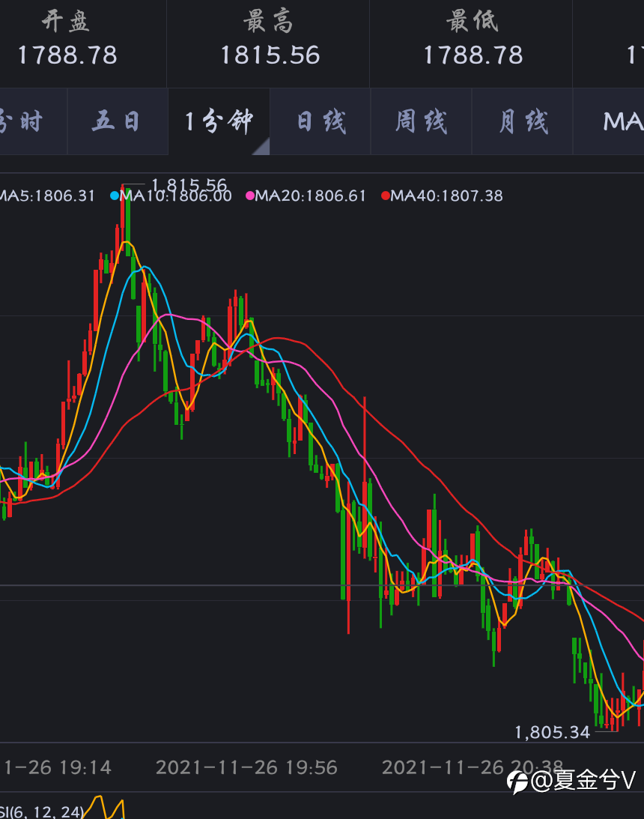Screen dimensions: 644x819
Task: Click the pink MA20 legend dot
Action: pos(250,196)
